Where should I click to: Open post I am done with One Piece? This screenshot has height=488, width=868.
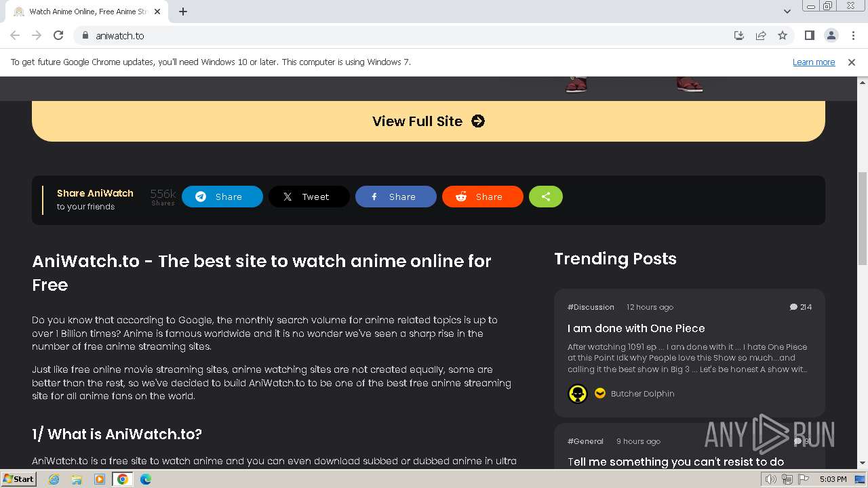[636, 328]
